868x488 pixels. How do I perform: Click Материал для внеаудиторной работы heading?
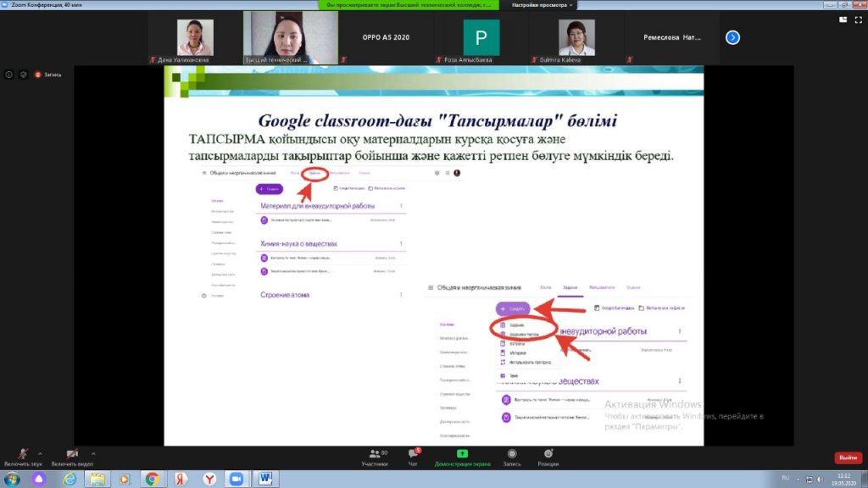point(318,206)
